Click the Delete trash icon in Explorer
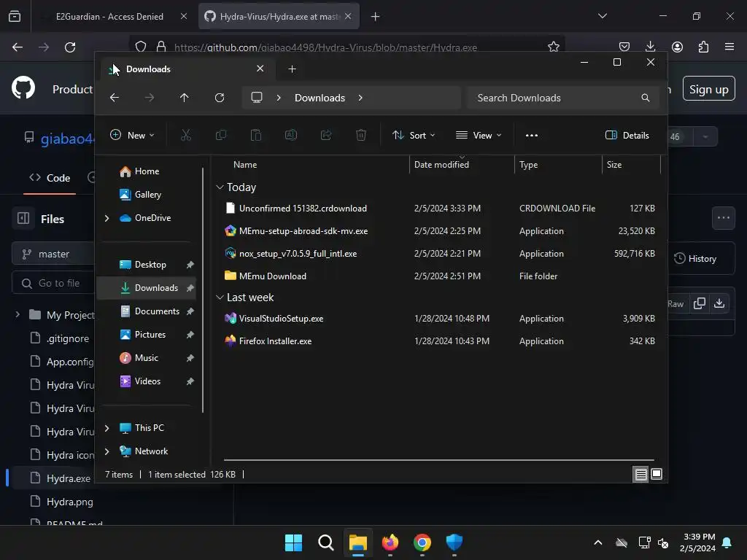The width and height of the screenshot is (747, 560). [x=361, y=135]
